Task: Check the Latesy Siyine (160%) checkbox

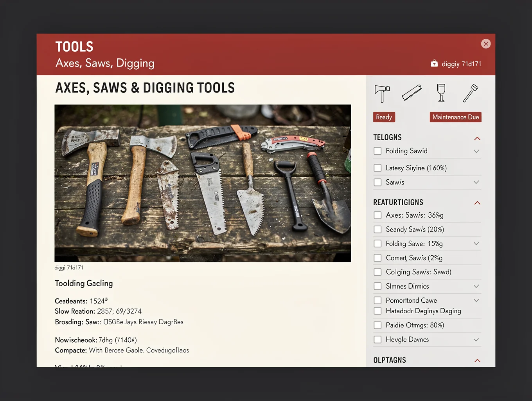Action: (x=377, y=168)
